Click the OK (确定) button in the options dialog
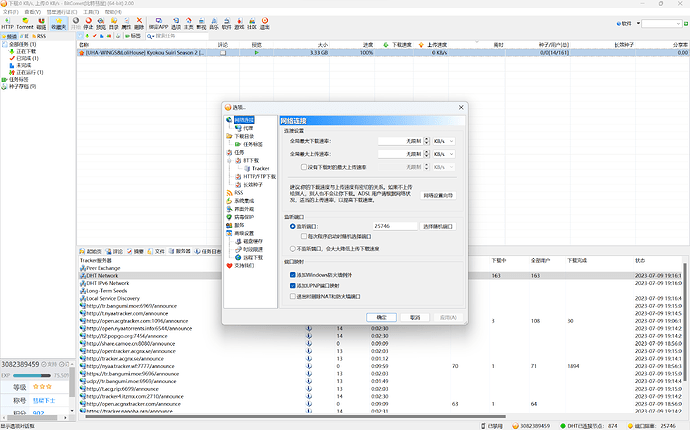 (x=382, y=317)
